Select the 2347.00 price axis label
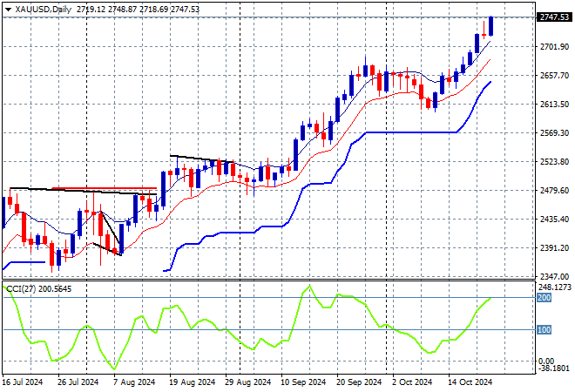 tap(551, 276)
